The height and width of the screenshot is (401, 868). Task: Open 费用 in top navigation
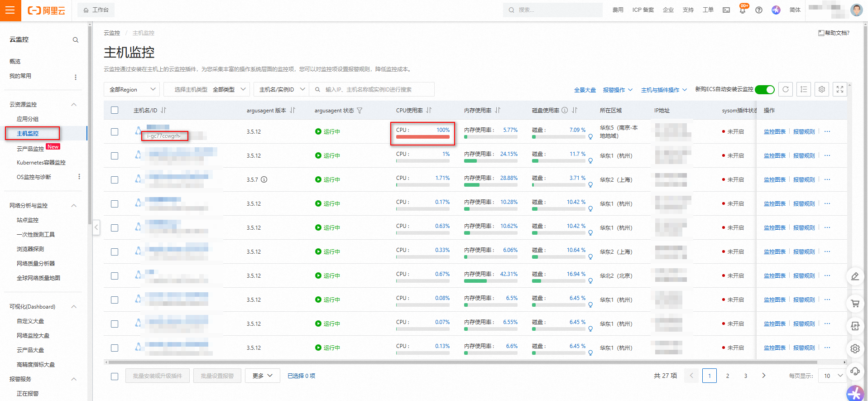pos(618,10)
